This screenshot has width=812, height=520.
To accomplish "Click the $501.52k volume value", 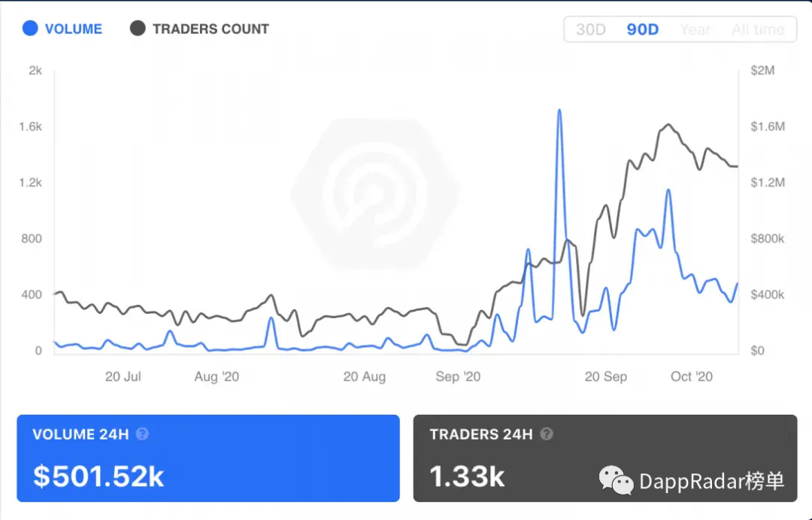I will (98, 476).
